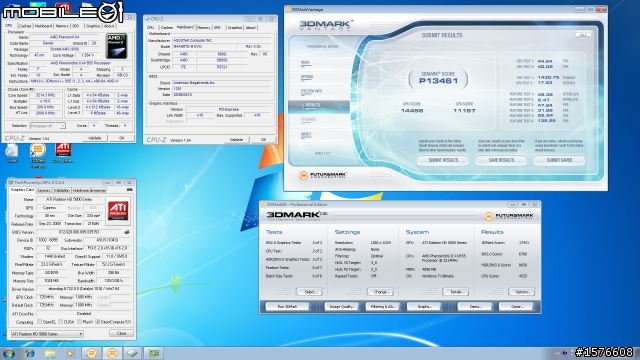Click Run 3DMark in 3DMark06
Screen dimensions: 640x360
[x=287, y=306]
